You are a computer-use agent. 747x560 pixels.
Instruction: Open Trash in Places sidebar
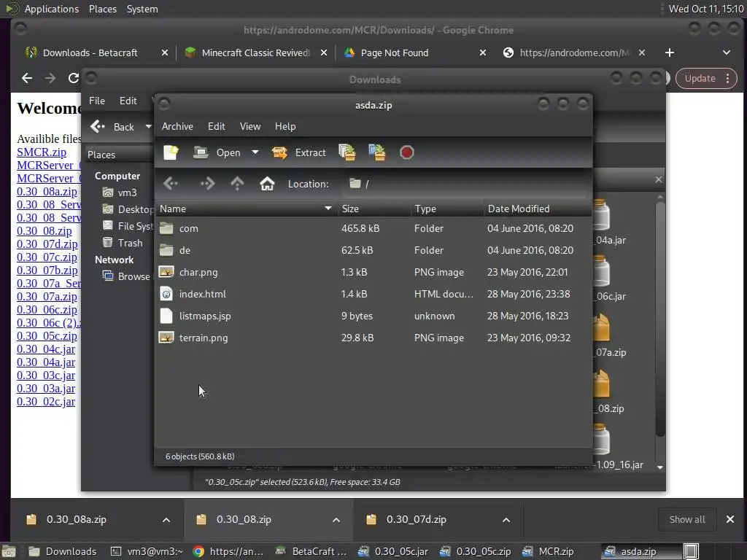click(x=123, y=243)
